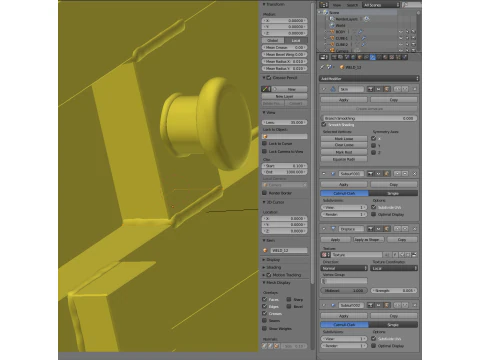Select the modifiers wrench tab in properties header
The width and height of the screenshot is (480, 360).
[373, 57]
